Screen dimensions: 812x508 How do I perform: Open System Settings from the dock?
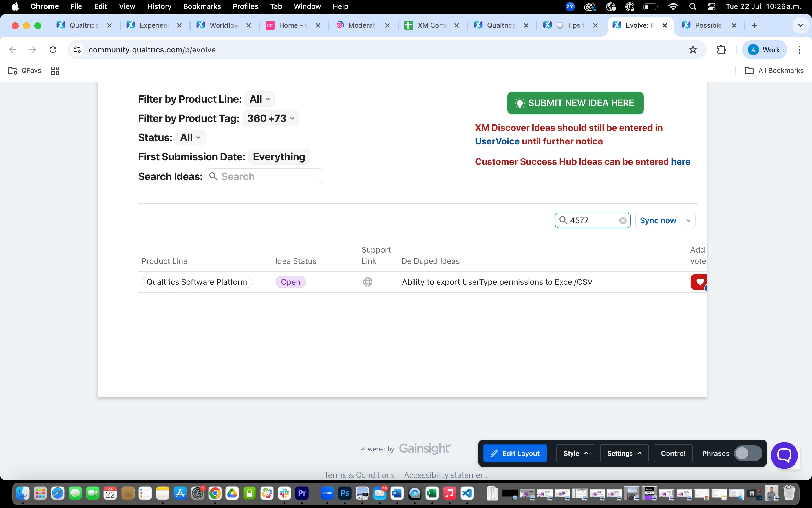tap(197, 493)
